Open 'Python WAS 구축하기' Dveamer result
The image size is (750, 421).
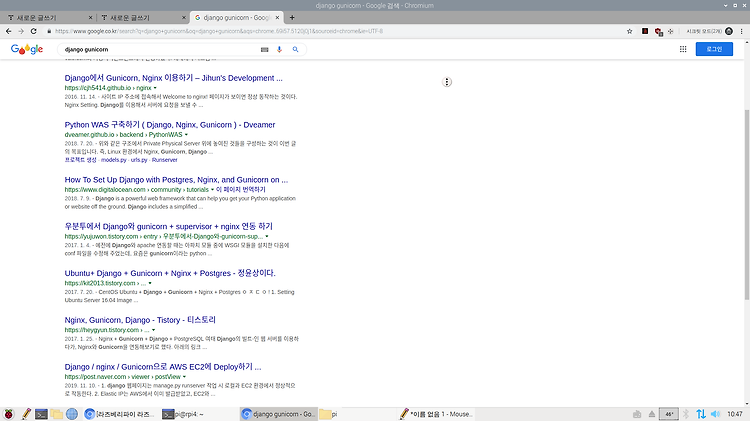[x=170, y=125]
